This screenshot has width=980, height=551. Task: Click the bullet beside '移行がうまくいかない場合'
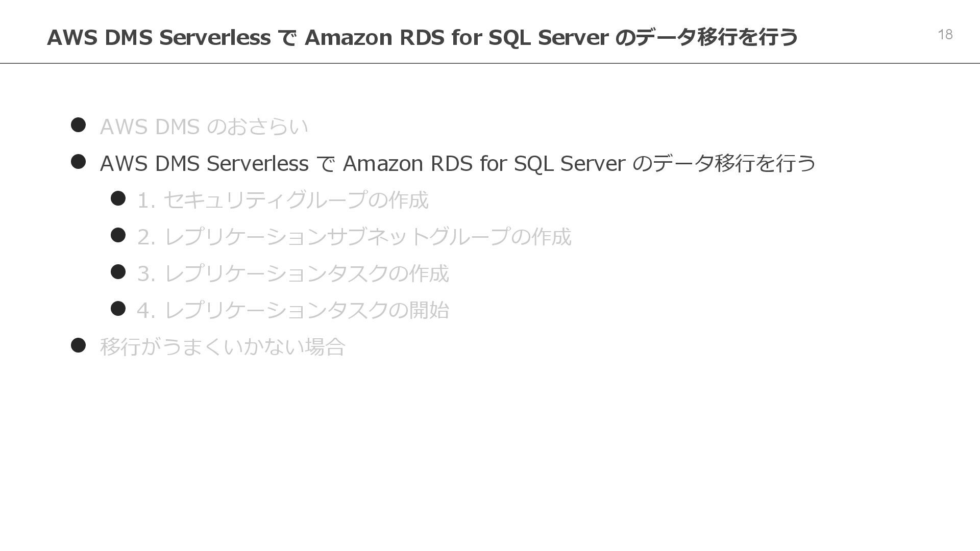pyautogui.click(x=78, y=345)
